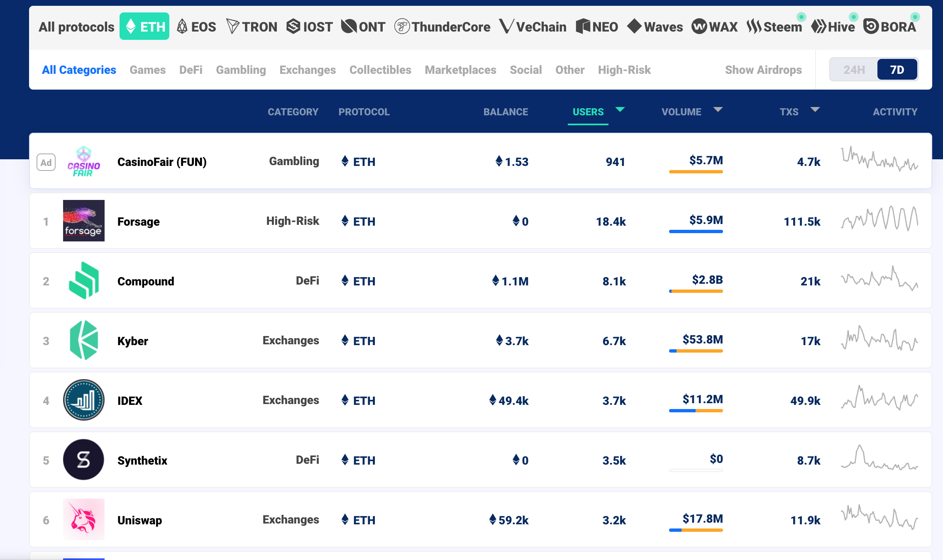
Task: Toggle Show Airdrops
Action: click(x=763, y=70)
